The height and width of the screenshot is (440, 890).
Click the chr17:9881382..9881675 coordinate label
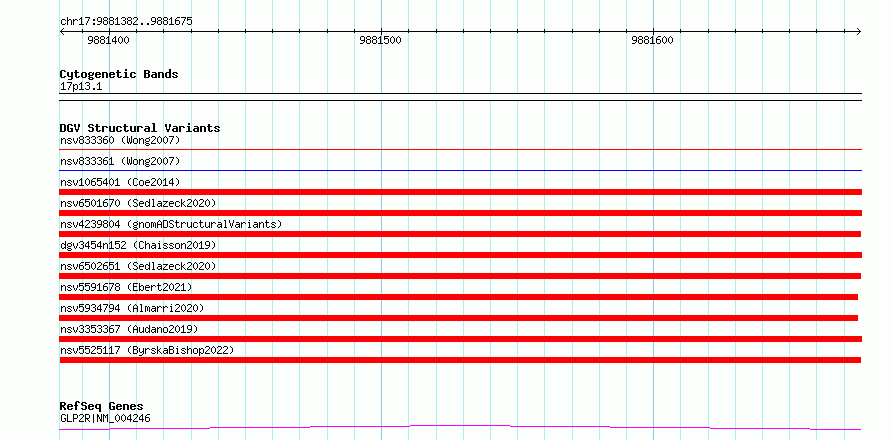(x=126, y=22)
